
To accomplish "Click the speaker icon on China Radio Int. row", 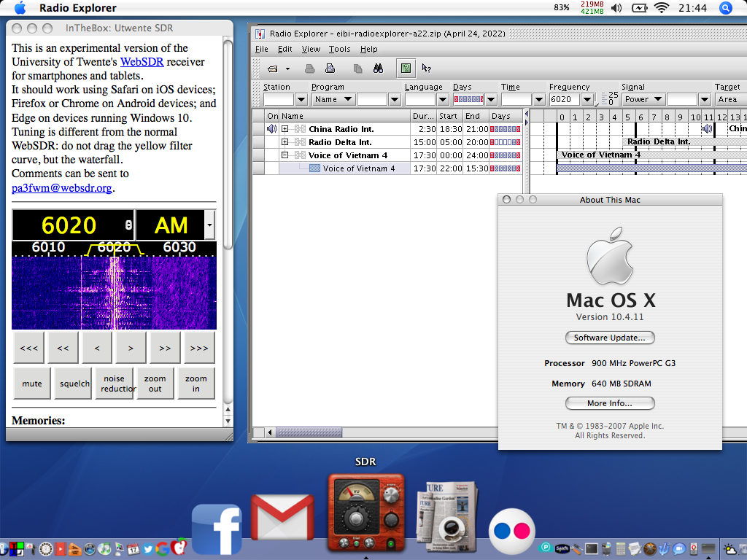I will tap(271, 129).
